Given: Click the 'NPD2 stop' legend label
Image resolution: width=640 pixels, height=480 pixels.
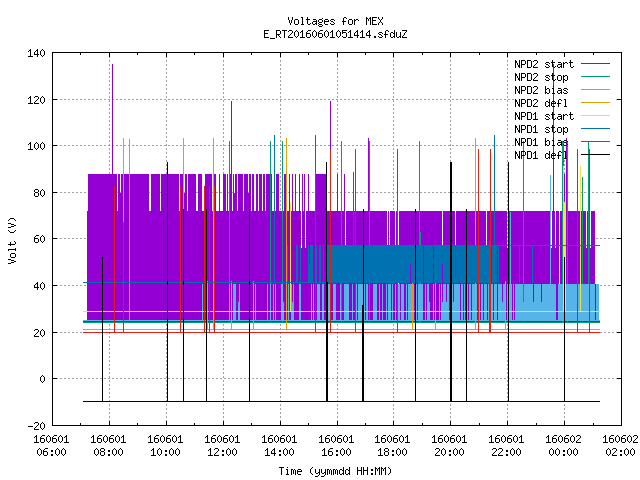Looking at the screenshot, I should click(x=541, y=77).
